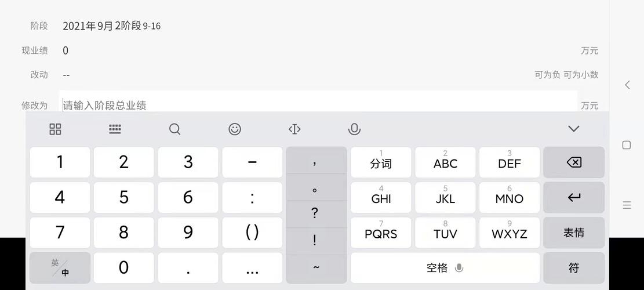The image size is (644, 290).
Task: Tap the minus sign key
Action: pos(252,162)
